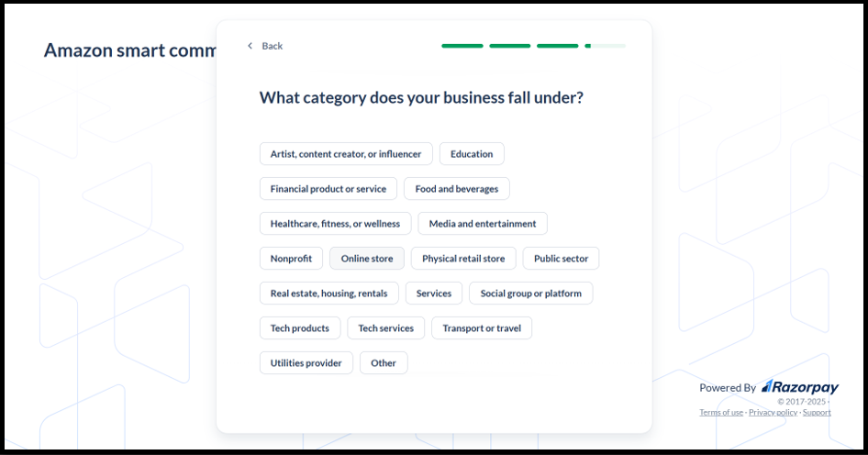Image resolution: width=868 pixels, height=455 pixels.
Task: Select Healthcare, fitness, or wellness
Action: pos(336,224)
